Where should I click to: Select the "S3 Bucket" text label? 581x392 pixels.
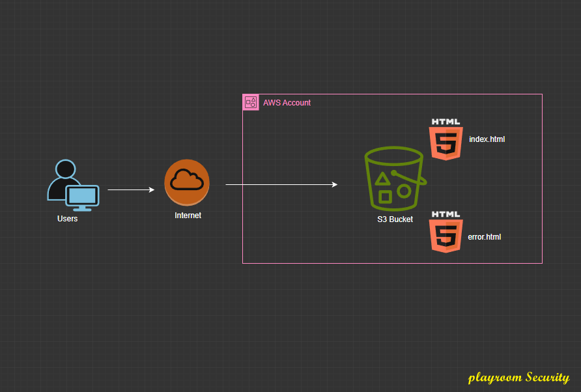[395, 219]
